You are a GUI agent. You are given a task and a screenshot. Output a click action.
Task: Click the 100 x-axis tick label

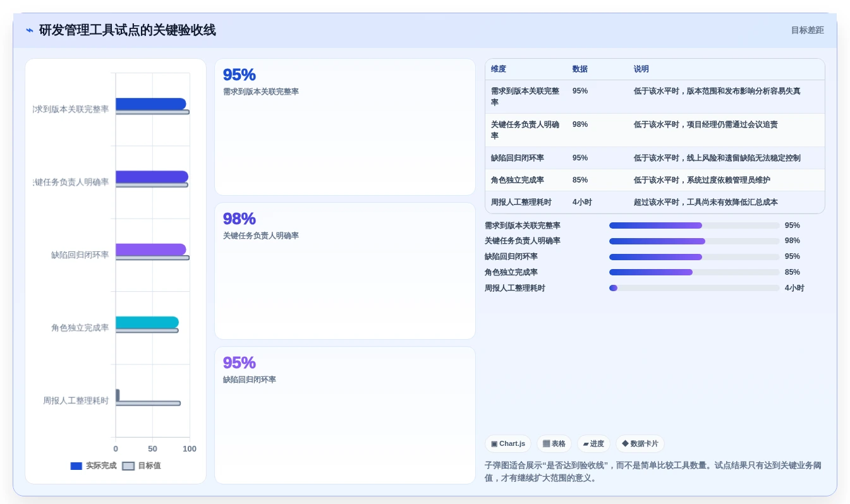click(190, 449)
